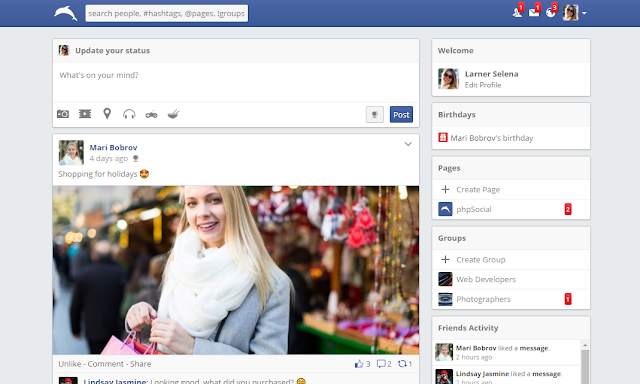Image resolution: width=640 pixels, height=384 pixels.
Task: Open the globe notifications icon
Action: point(551,12)
